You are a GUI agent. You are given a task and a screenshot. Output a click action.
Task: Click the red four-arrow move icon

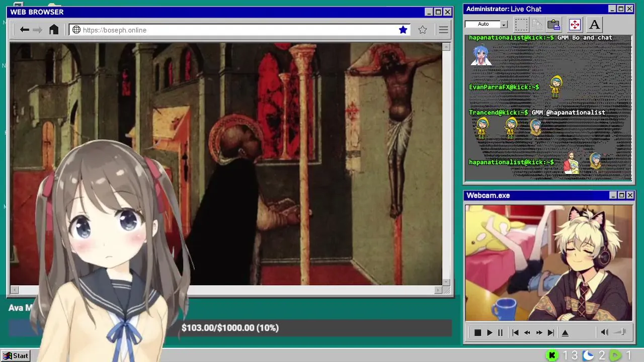575,24
